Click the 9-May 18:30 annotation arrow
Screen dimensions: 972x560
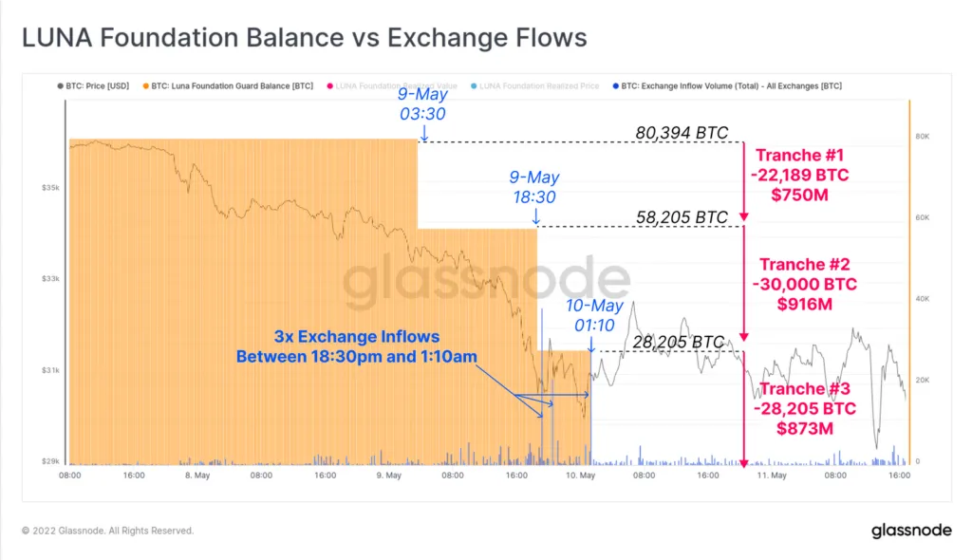535,216
